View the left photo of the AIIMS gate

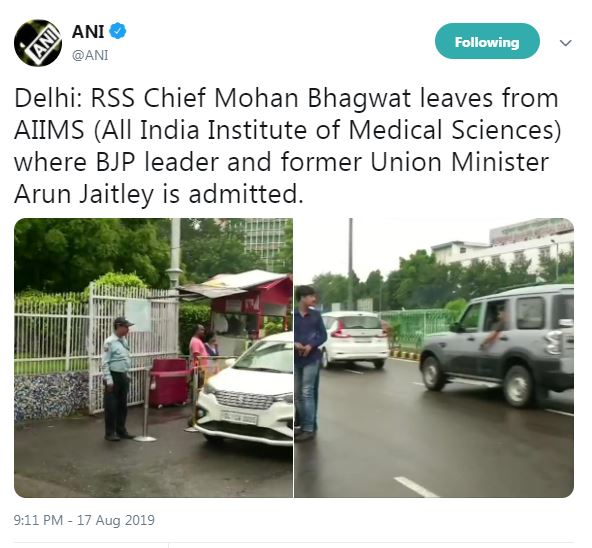pos(153,358)
